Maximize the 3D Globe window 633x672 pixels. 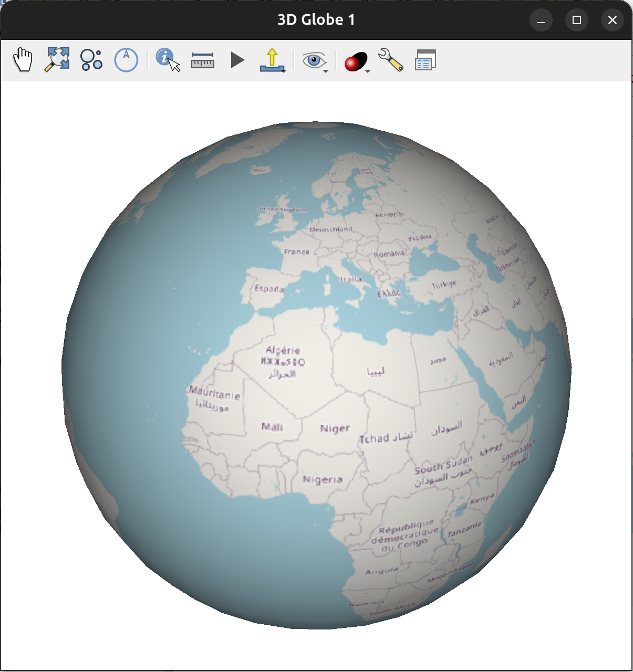[x=576, y=20]
